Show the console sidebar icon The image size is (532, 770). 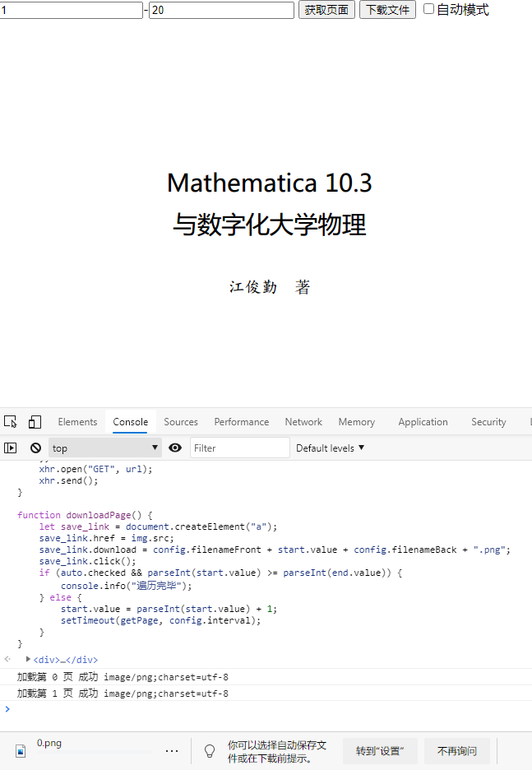coord(11,448)
